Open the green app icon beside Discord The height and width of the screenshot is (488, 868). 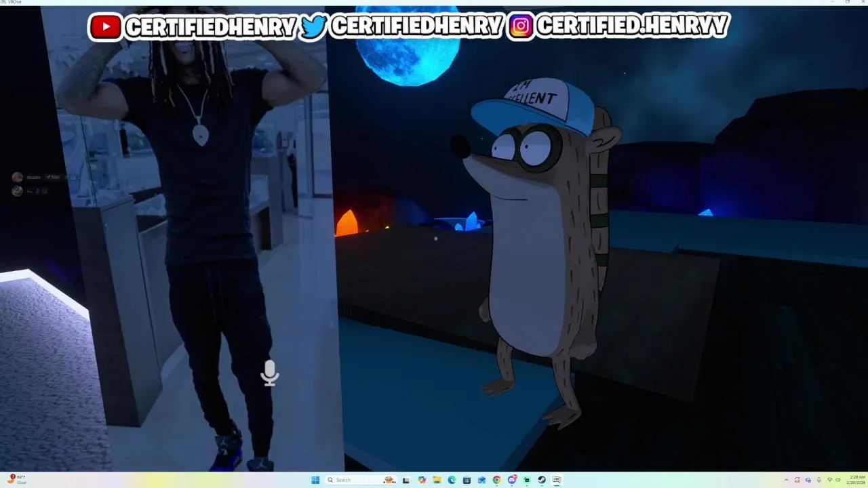(x=527, y=480)
